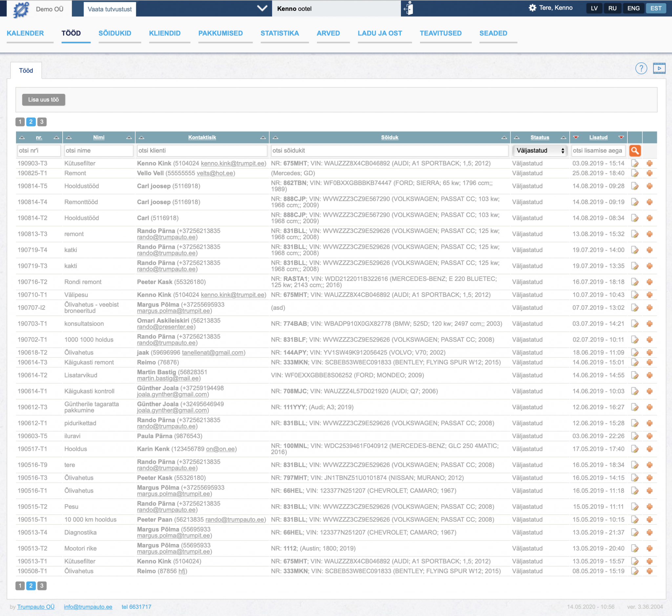Switch the language to ENG
The width and height of the screenshot is (672, 616).
[633, 8]
